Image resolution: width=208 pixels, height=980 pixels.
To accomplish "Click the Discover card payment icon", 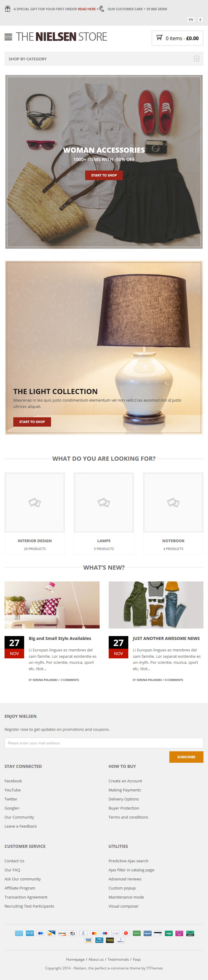I will (62, 933).
